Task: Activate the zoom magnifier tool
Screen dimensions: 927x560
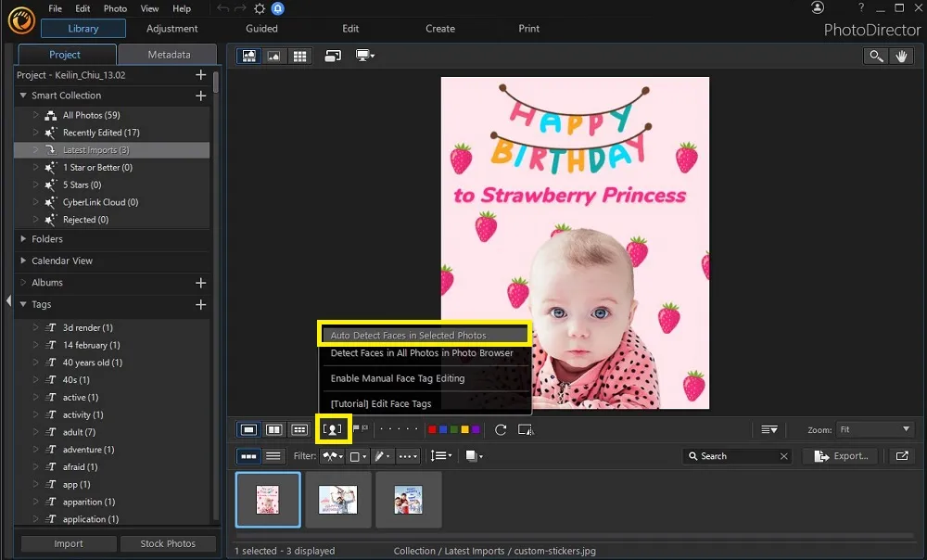Action: (876, 56)
